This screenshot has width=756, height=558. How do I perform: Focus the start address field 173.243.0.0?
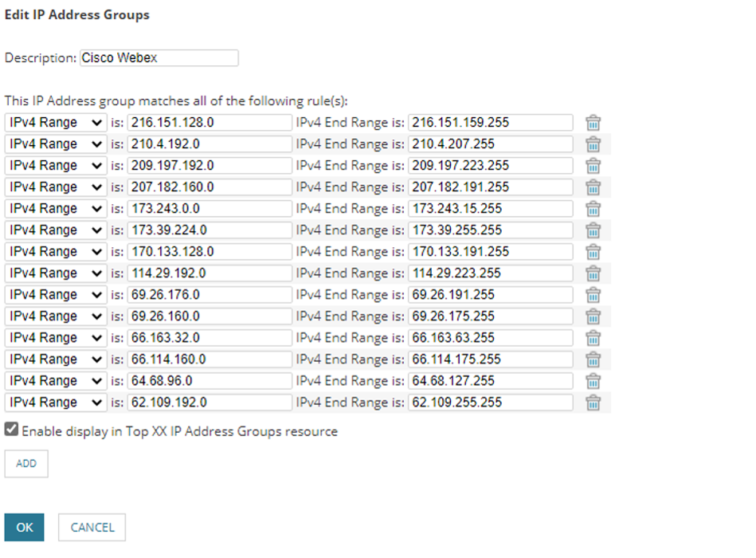tap(210, 209)
